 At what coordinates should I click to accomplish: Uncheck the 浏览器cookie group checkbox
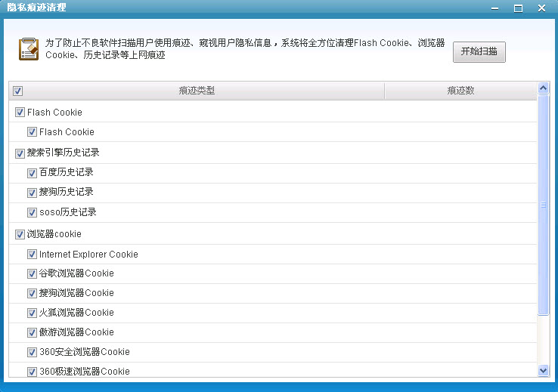point(20,235)
